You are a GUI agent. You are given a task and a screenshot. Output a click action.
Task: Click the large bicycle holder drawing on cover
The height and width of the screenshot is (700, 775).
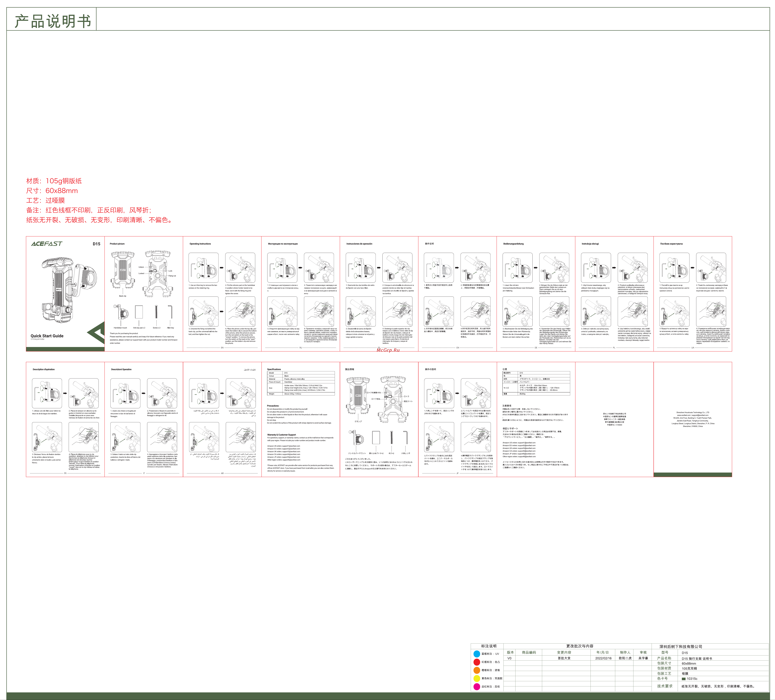69,290
